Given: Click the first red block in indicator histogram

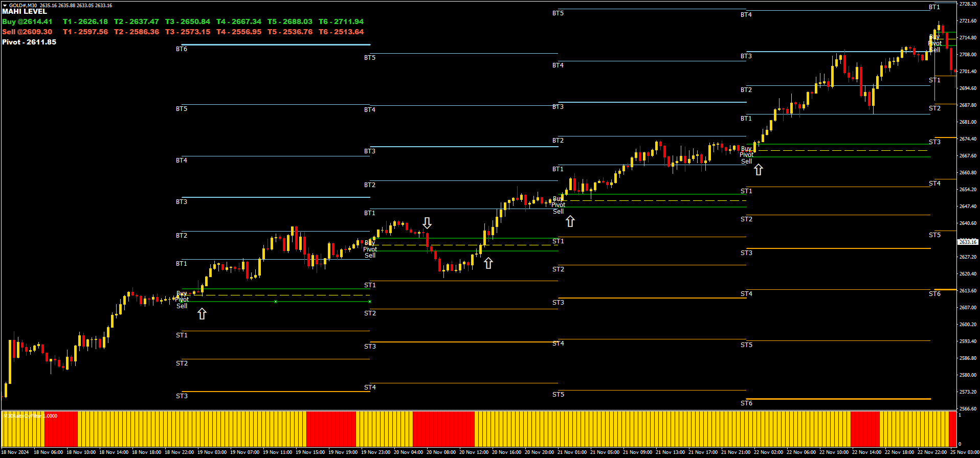Looking at the screenshot, I should tap(60, 429).
